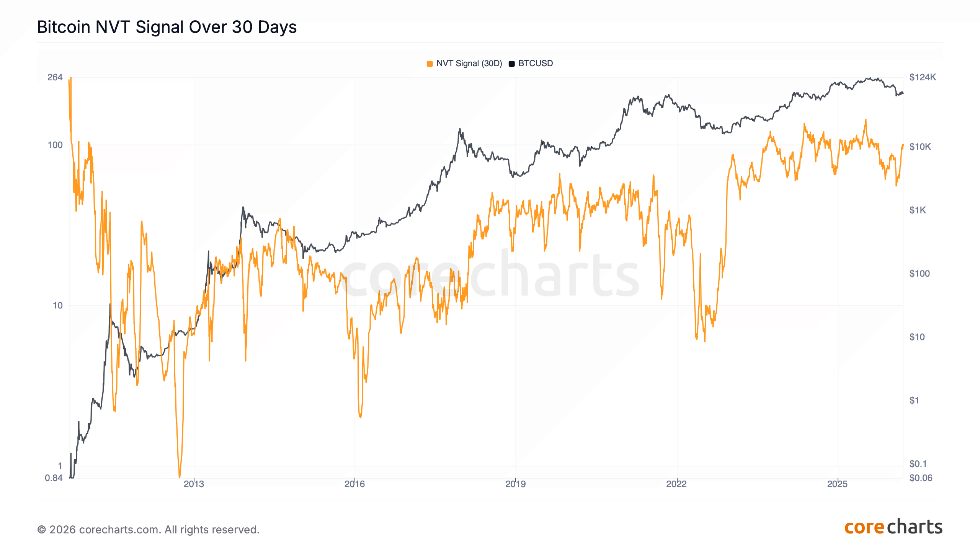Screen dimensions: 980x551
Task: Select the 2013 x-axis label
Action: (x=194, y=484)
